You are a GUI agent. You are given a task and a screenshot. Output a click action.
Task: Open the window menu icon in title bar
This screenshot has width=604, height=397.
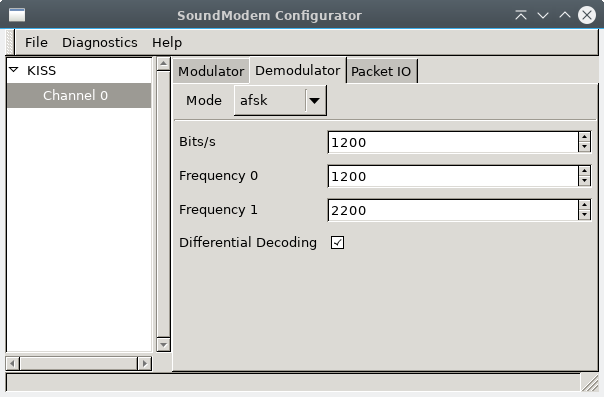tap(17, 15)
